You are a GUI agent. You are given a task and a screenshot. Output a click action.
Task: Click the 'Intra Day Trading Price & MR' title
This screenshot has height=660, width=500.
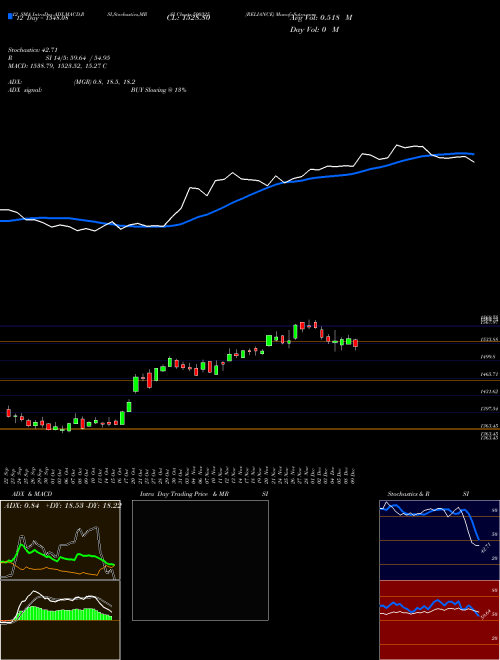[184, 494]
